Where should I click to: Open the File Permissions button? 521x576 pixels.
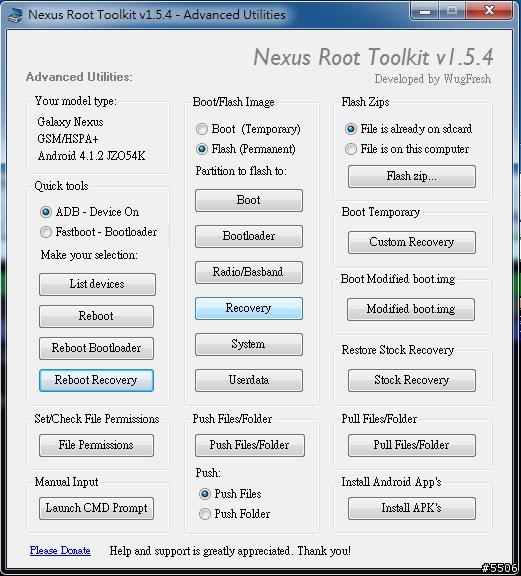point(96,445)
